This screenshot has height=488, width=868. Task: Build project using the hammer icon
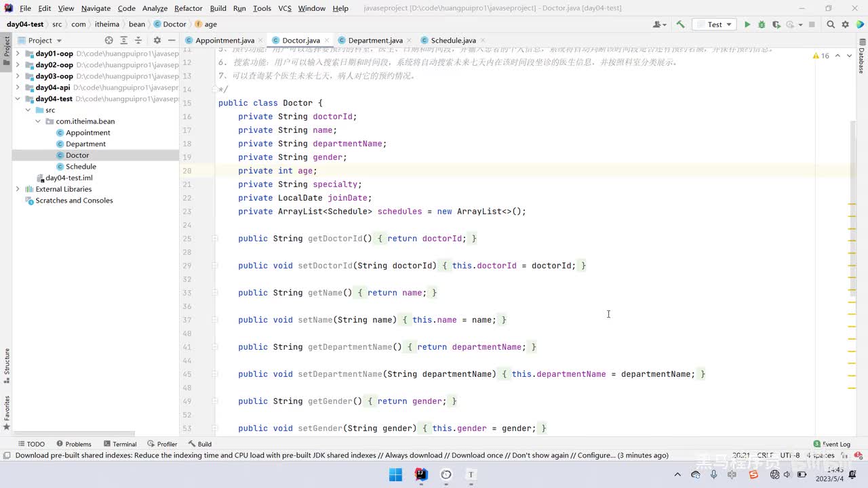pos(680,24)
